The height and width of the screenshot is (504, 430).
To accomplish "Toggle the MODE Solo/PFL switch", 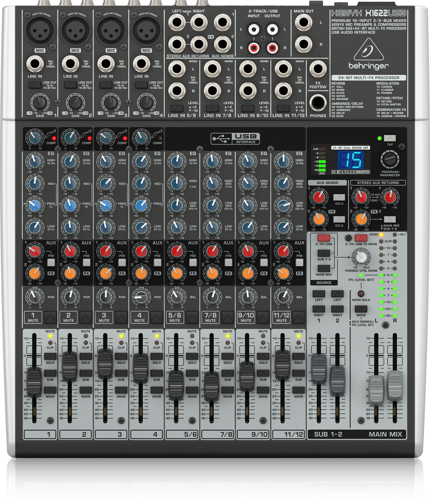I will coord(361,309).
